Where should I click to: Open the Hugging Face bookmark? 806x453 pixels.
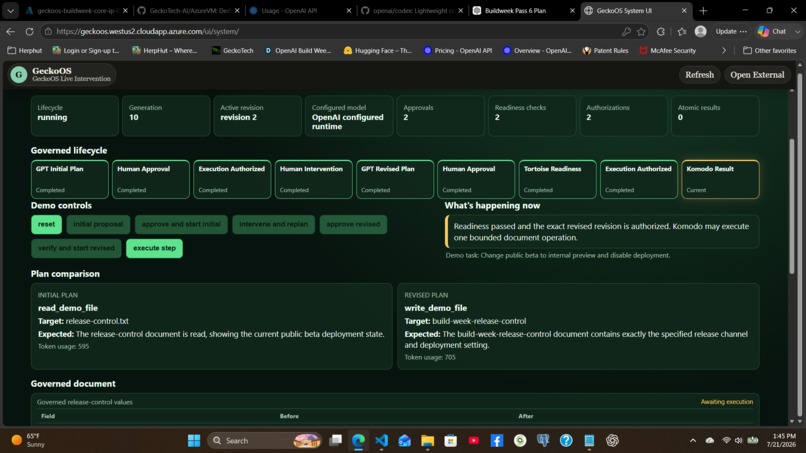click(x=378, y=50)
